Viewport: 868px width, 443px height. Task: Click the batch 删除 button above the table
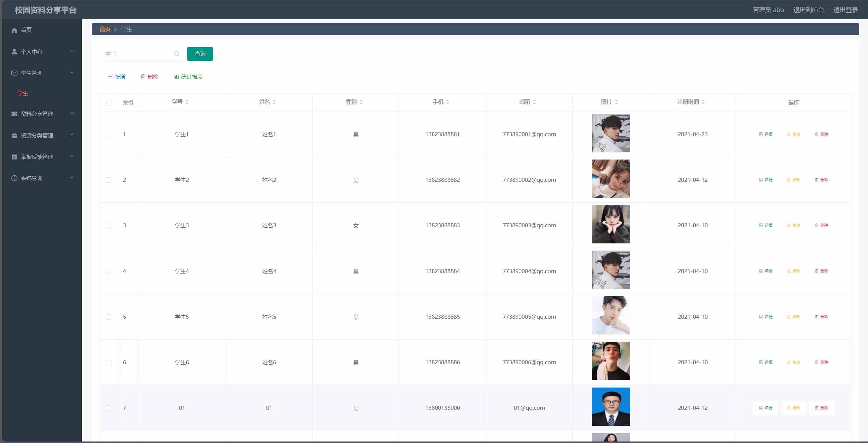pos(150,77)
